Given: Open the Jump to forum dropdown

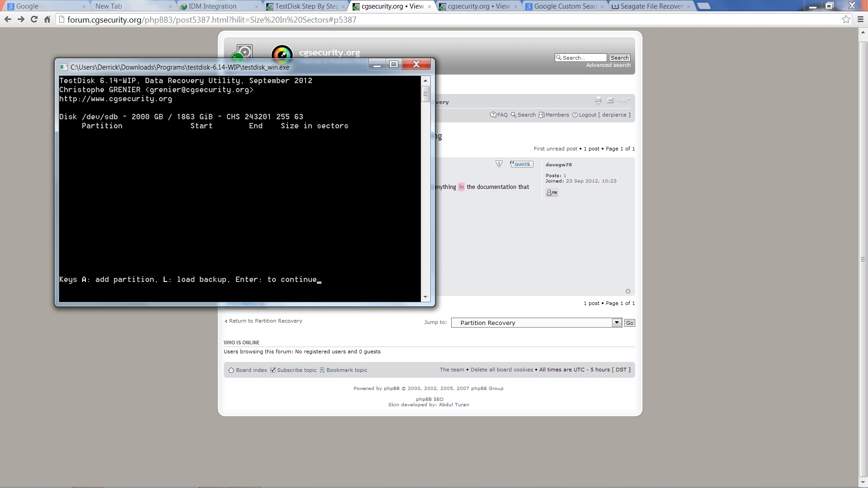Looking at the screenshot, I should coord(536,323).
